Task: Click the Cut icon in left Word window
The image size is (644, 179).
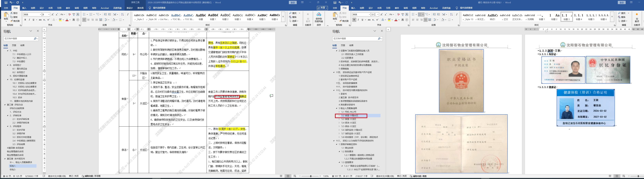Action: (14, 13)
